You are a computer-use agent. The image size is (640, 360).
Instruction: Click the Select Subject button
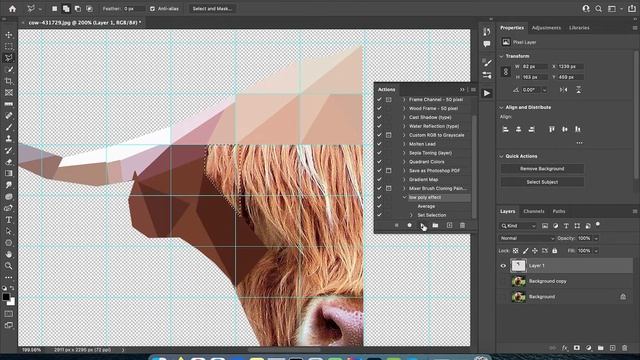coord(542,182)
